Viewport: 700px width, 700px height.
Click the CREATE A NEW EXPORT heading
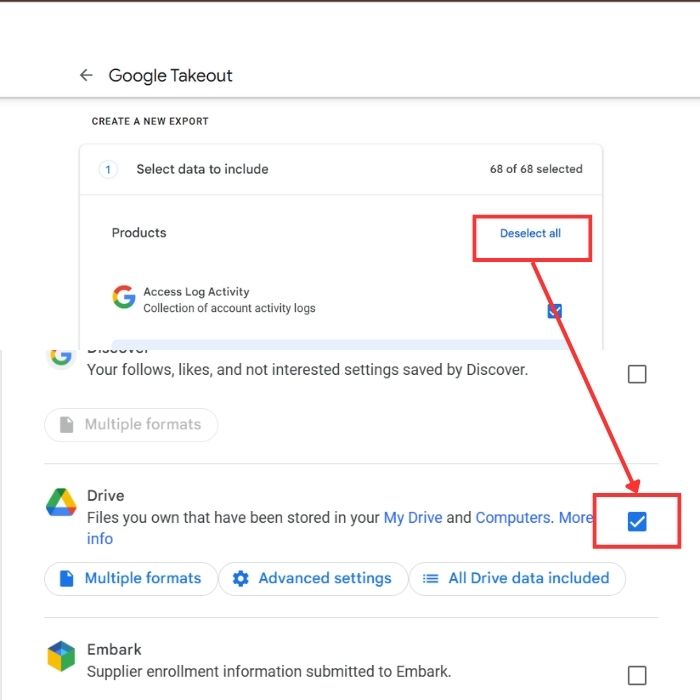click(x=150, y=121)
